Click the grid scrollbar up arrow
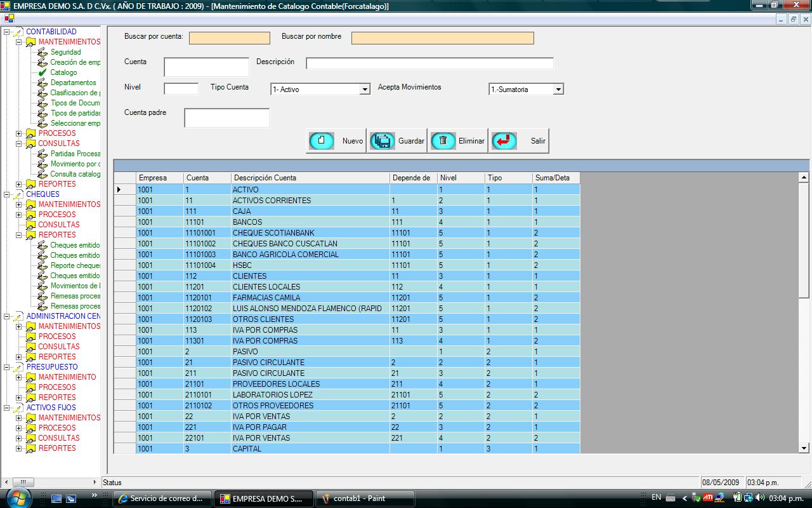Image resolution: width=812 pixels, height=508 pixels. tap(804, 178)
